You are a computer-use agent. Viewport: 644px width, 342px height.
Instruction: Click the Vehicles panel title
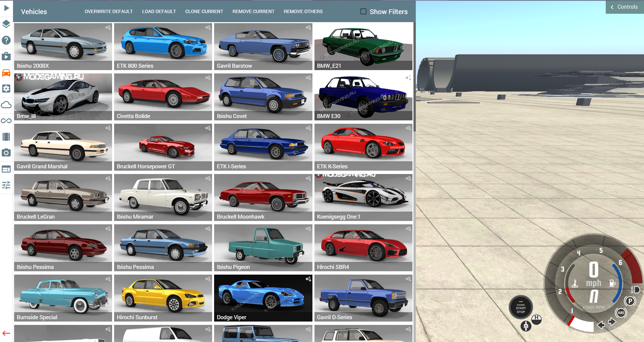tap(34, 12)
